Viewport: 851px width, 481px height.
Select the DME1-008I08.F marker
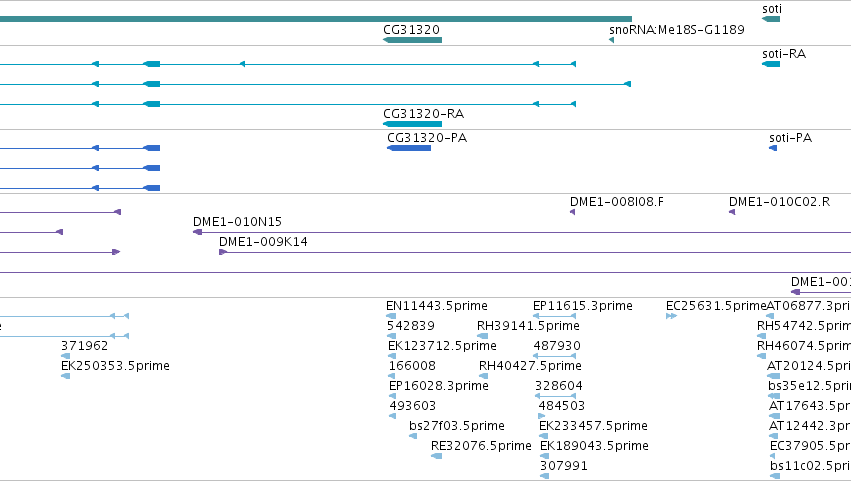click(x=573, y=212)
